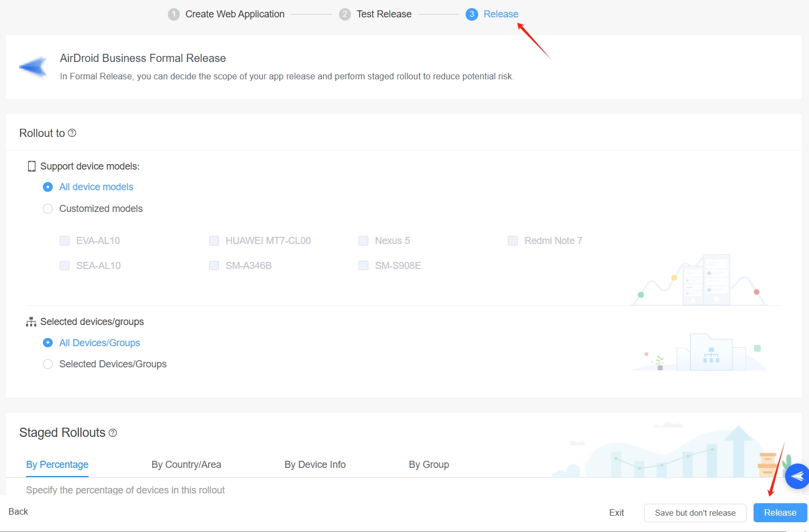Go to the Test Release step
This screenshot has width=809, height=532.
pyautogui.click(x=384, y=14)
